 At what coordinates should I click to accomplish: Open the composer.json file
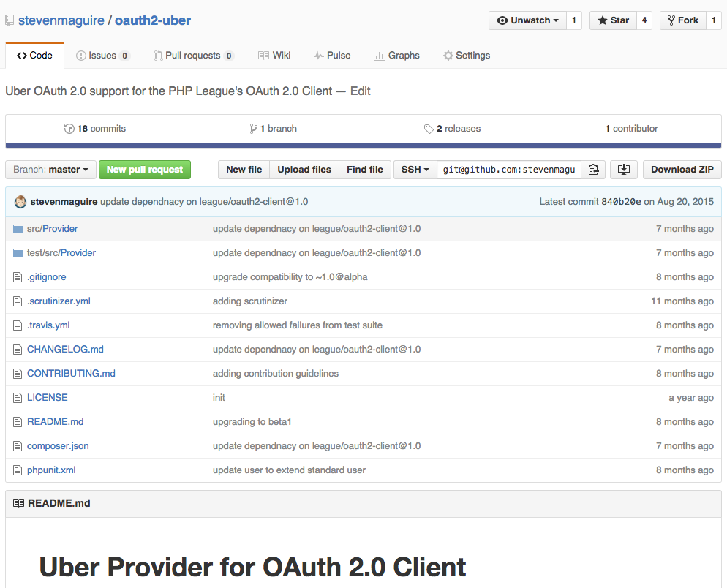pyautogui.click(x=58, y=445)
